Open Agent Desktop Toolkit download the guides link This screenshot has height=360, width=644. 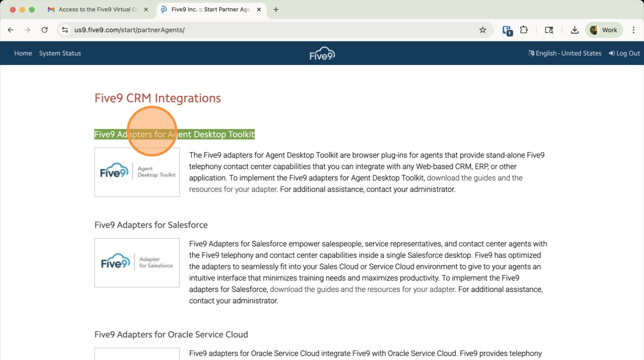(356, 184)
